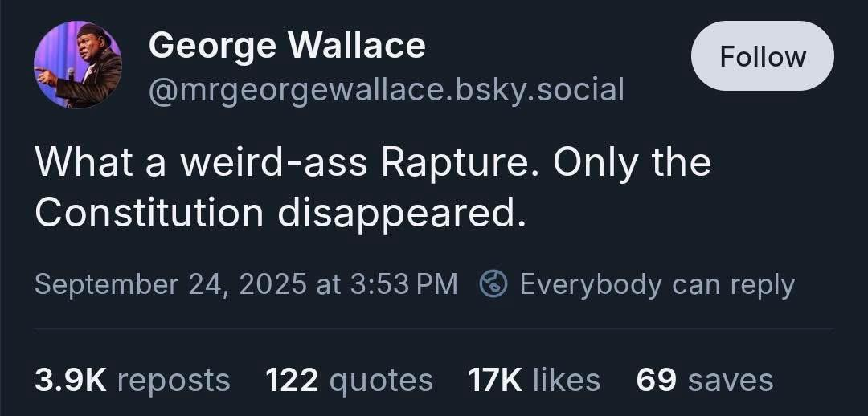Click the globe reply-settings icon
The image size is (868, 416).
(x=493, y=283)
